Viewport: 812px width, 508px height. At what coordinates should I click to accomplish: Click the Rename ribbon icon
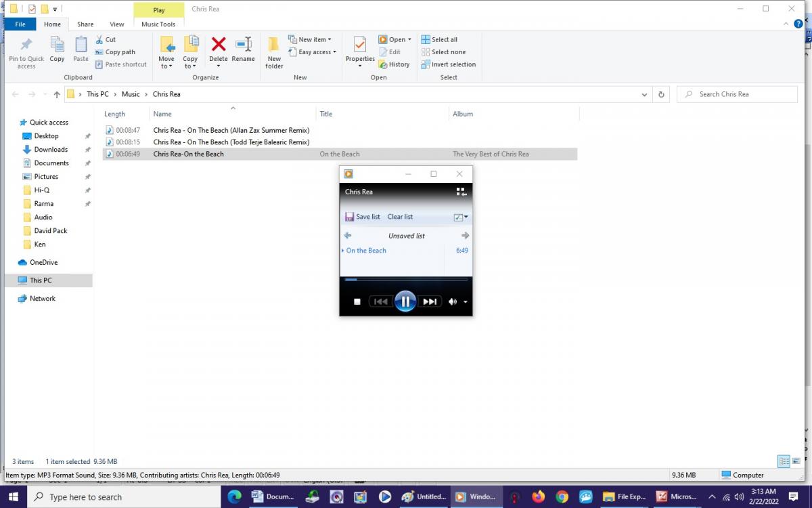pyautogui.click(x=243, y=45)
